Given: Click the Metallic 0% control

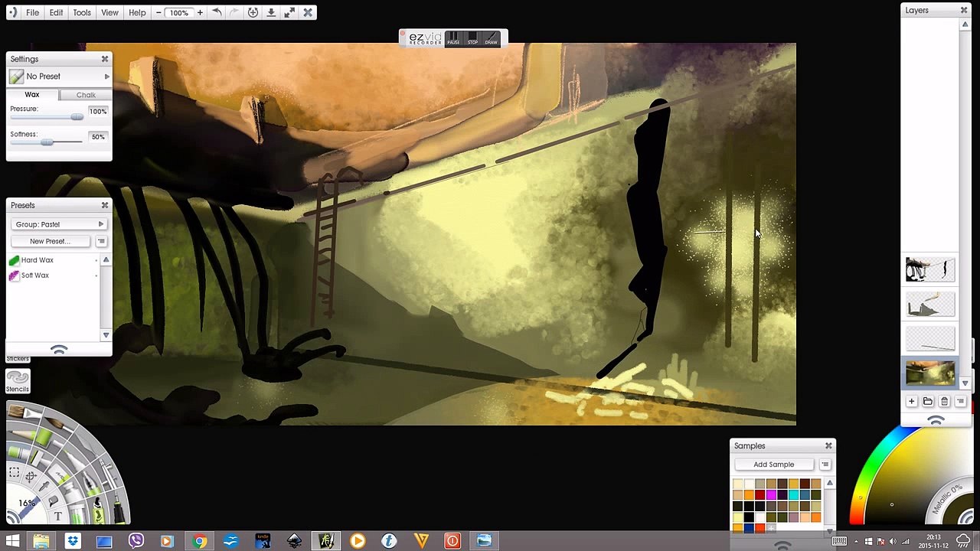Looking at the screenshot, I should coord(949,500).
